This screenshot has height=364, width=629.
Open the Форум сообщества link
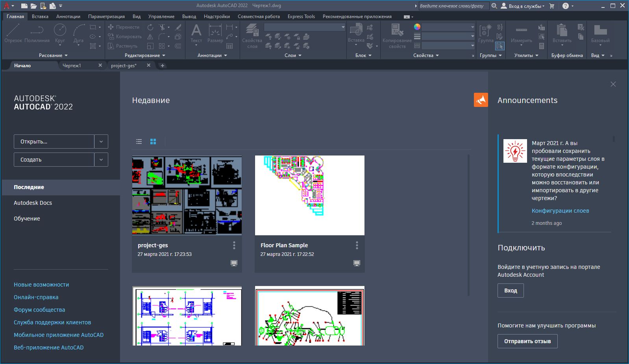[39, 310]
